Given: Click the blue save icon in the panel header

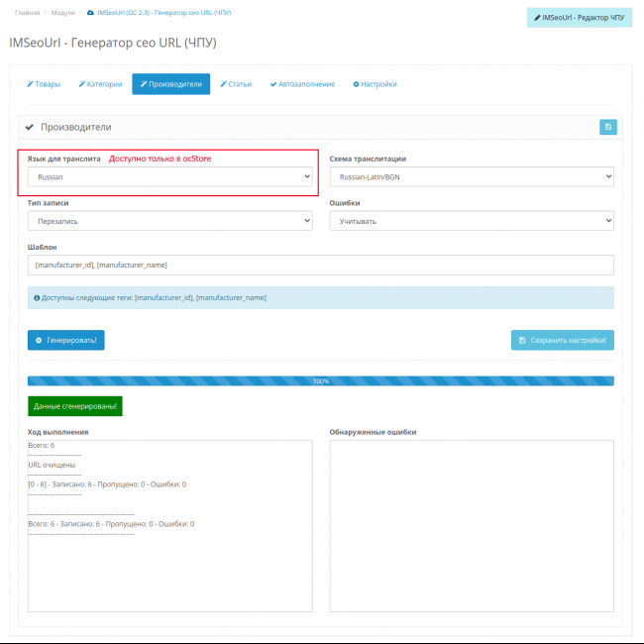Looking at the screenshot, I should (x=607, y=127).
